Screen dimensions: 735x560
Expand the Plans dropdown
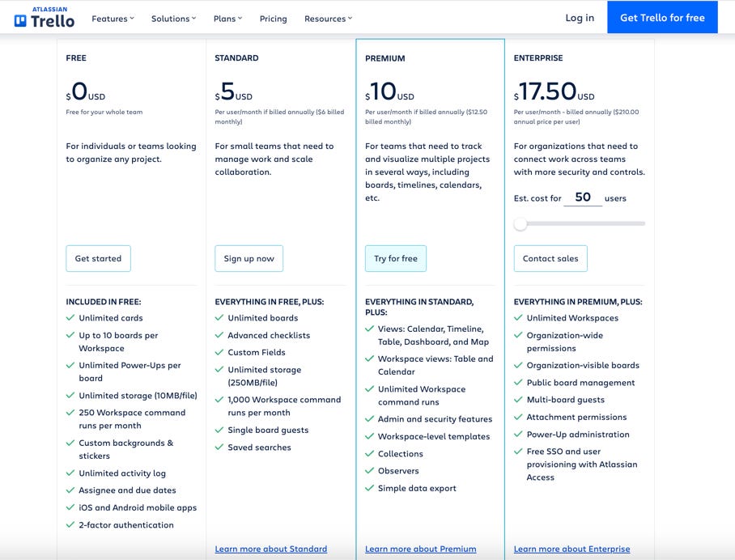pyautogui.click(x=227, y=17)
